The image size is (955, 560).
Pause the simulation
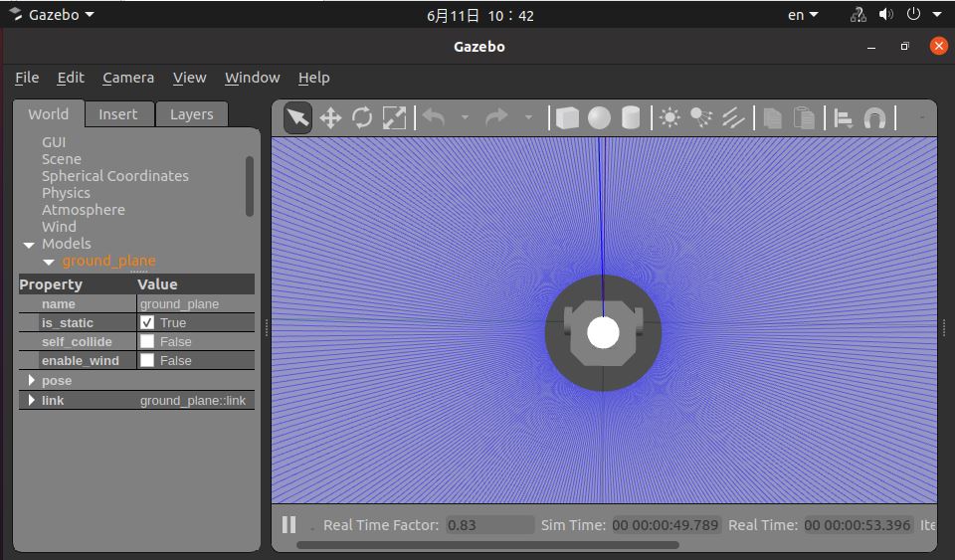pyautogui.click(x=289, y=525)
